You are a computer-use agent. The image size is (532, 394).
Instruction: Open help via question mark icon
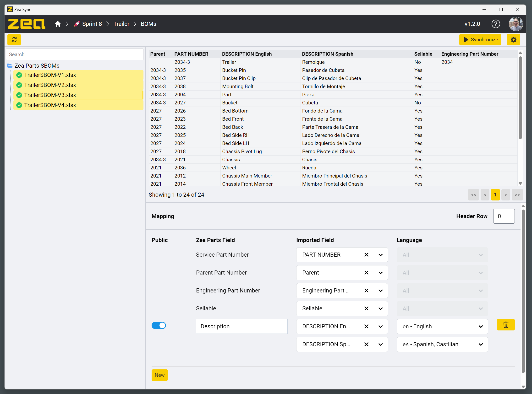496,24
